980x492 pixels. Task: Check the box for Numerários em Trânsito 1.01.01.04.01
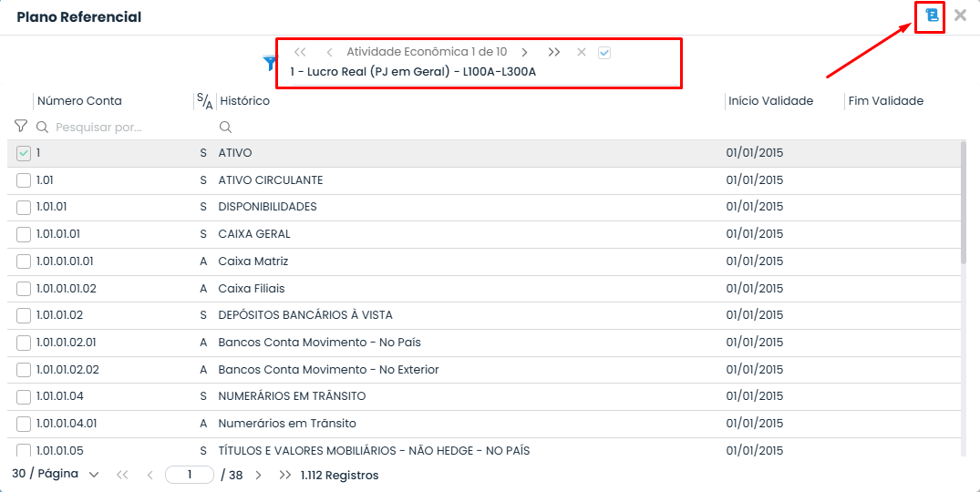[x=23, y=424]
